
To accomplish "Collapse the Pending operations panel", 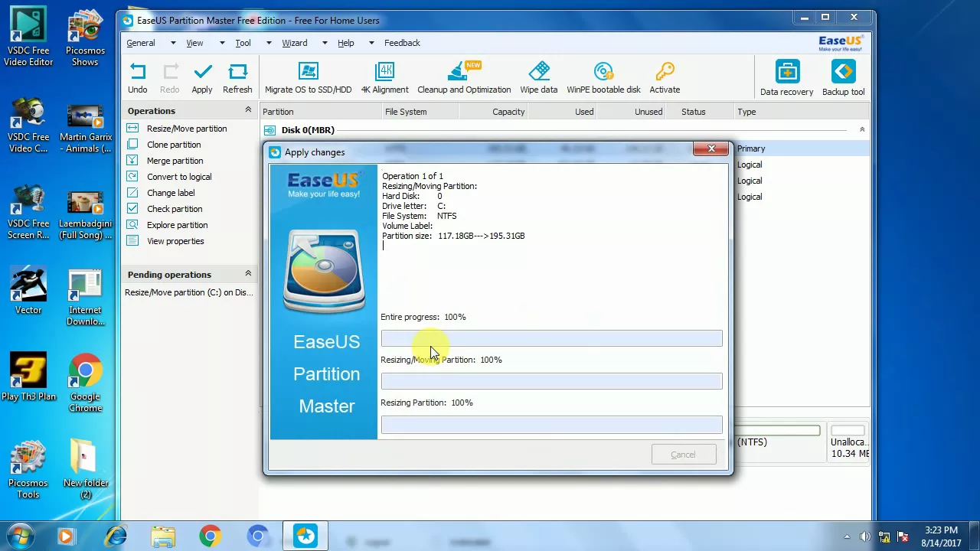I will (x=248, y=273).
